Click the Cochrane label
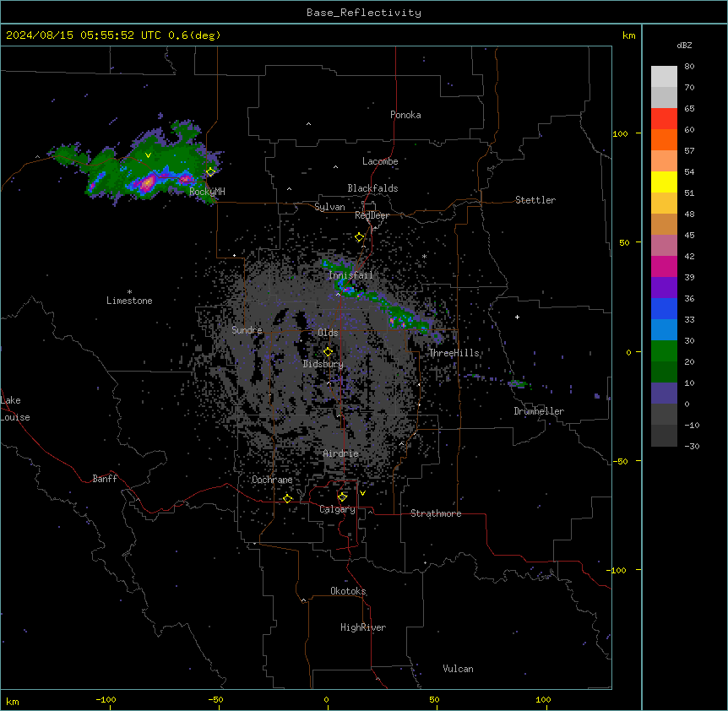 point(272,480)
